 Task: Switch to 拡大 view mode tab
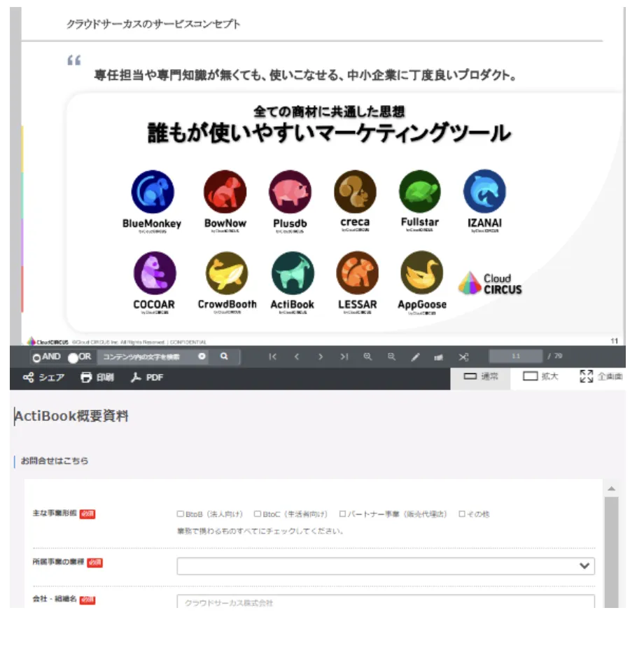click(540, 377)
